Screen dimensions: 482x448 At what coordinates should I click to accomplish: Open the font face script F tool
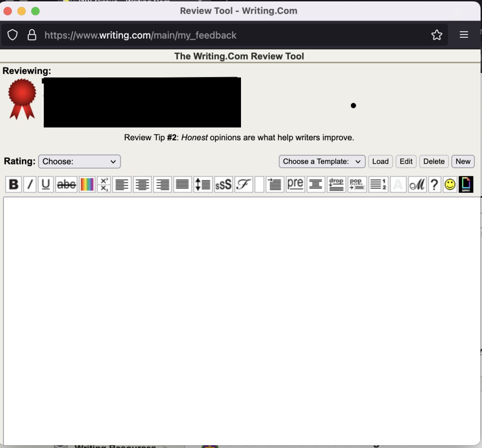243,184
